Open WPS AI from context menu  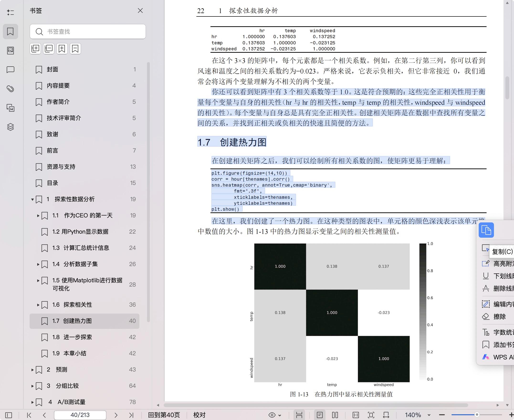(x=498, y=357)
